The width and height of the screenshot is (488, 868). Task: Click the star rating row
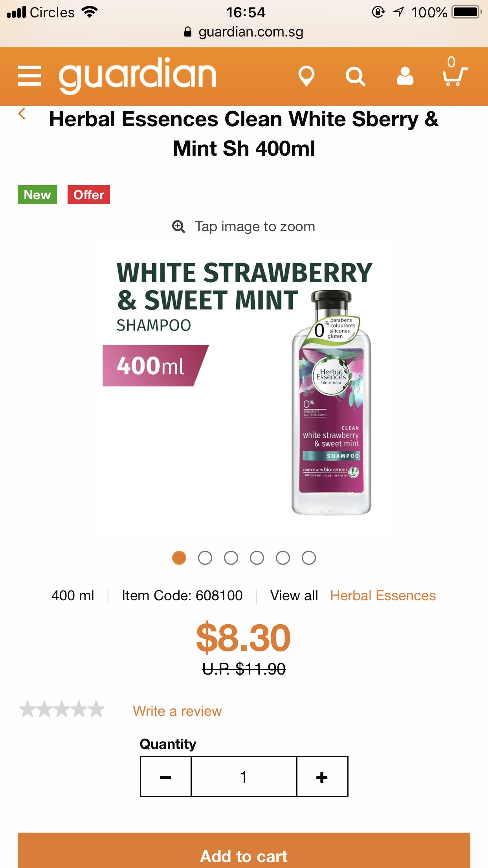click(62, 710)
